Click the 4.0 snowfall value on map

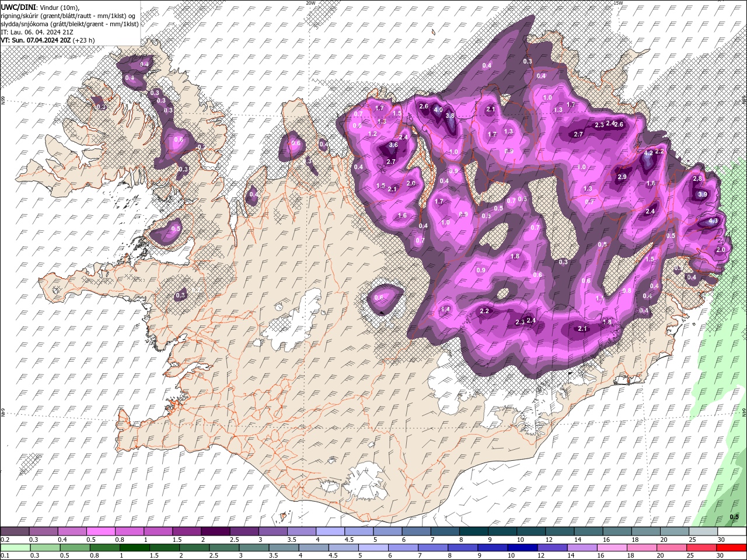pyautogui.click(x=438, y=110)
